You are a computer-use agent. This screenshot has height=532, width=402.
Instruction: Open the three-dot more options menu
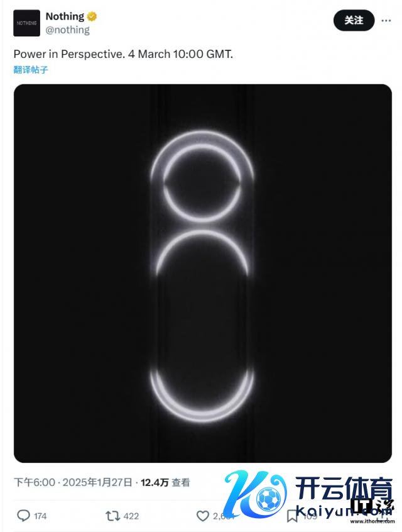tap(386, 21)
